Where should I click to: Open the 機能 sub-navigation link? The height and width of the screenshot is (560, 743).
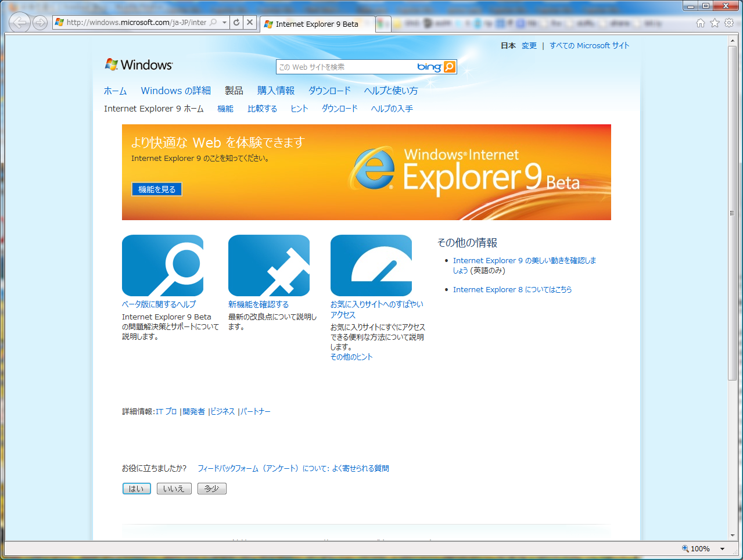click(x=225, y=109)
